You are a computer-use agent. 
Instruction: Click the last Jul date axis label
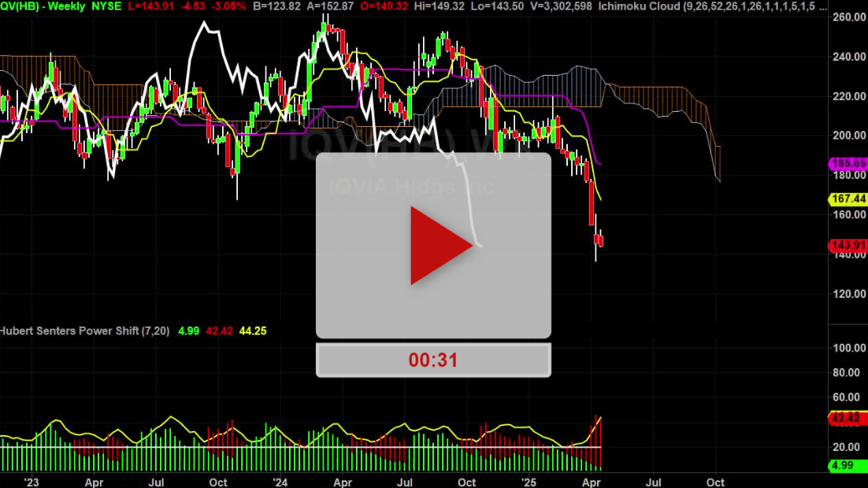coord(653,482)
